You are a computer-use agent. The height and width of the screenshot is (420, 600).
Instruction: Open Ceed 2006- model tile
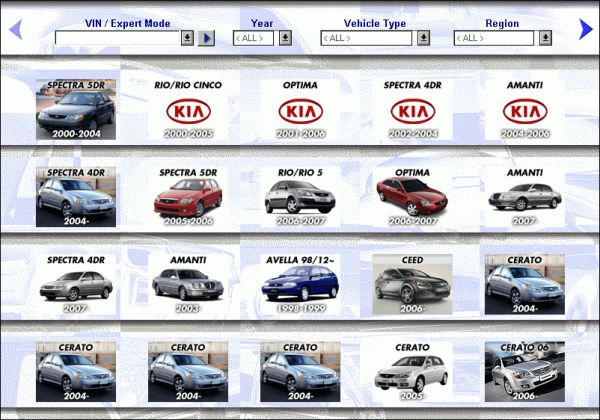point(412,284)
